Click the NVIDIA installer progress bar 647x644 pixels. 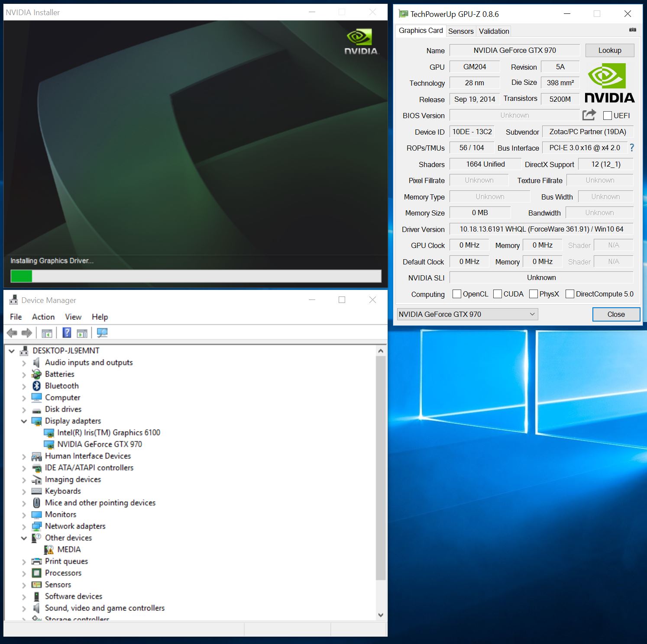[196, 276]
